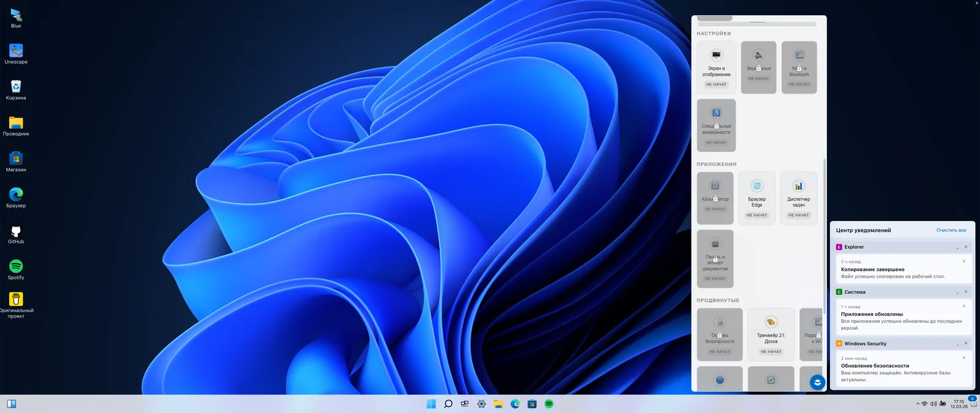Collapse the Explorer notification group
Screen dimensions: 980x413
coord(957,247)
